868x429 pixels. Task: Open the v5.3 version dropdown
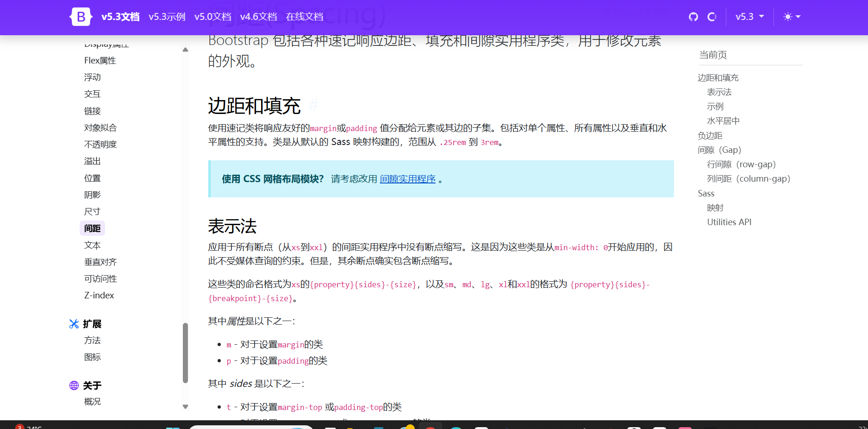click(749, 17)
